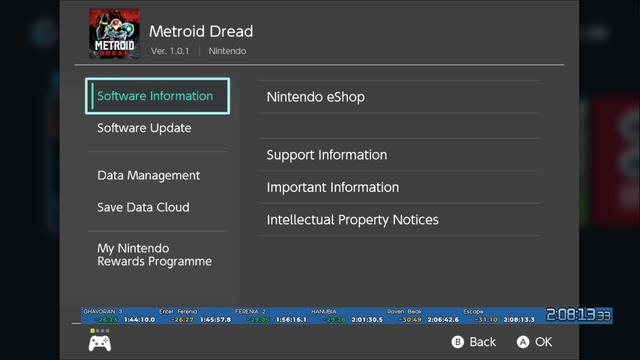The image size is (640, 360).
Task: Click the -31:10 delta value
Action: click(x=486, y=320)
